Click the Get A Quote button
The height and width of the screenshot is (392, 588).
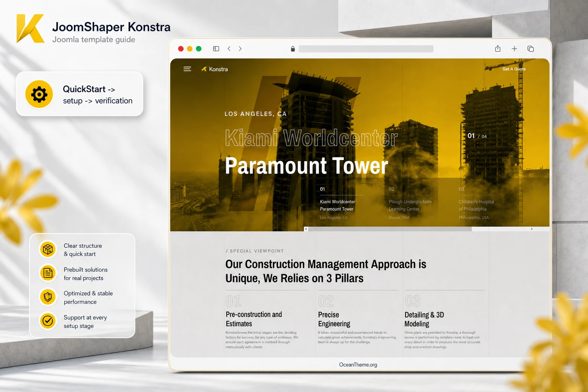coord(514,69)
